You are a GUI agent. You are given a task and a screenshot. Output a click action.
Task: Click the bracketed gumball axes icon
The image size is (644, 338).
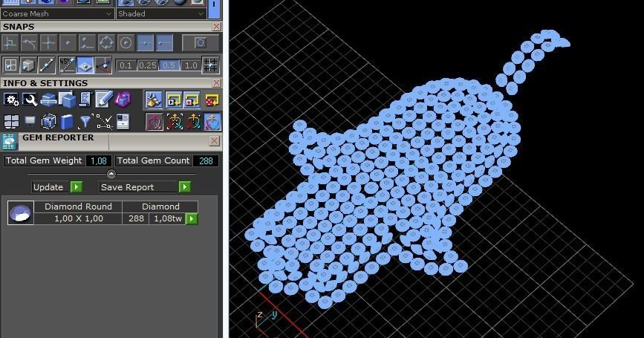click(x=174, y=122)
